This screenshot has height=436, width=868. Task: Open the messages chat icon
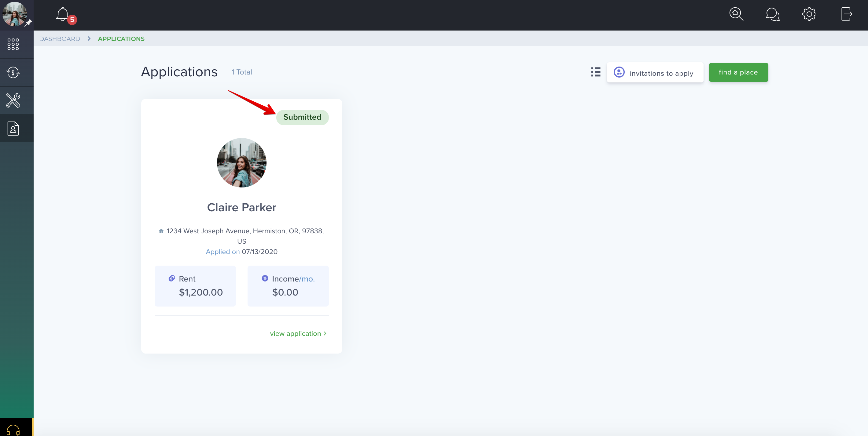773,14
